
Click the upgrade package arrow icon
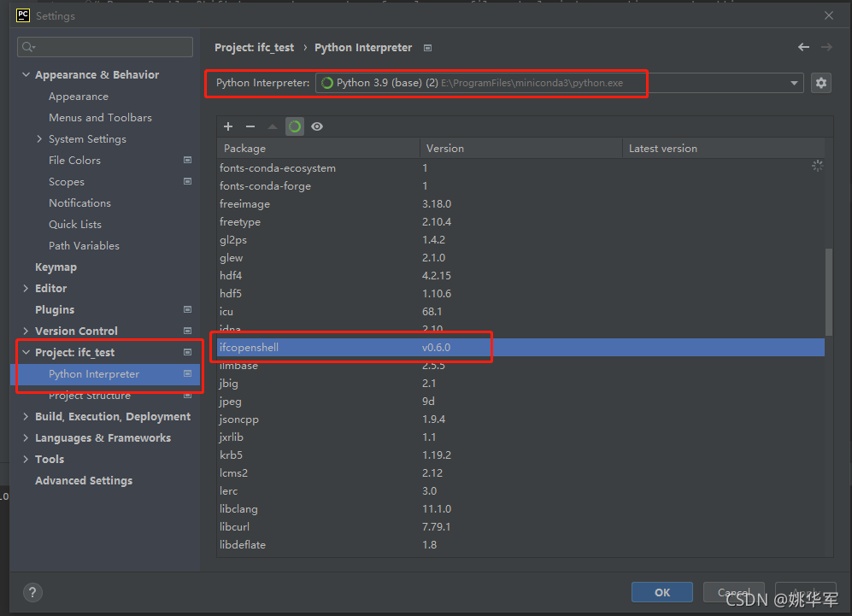[273, 126]
